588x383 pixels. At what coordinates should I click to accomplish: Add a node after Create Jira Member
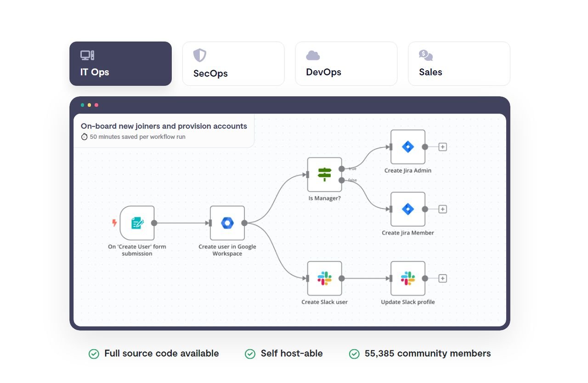442,209
